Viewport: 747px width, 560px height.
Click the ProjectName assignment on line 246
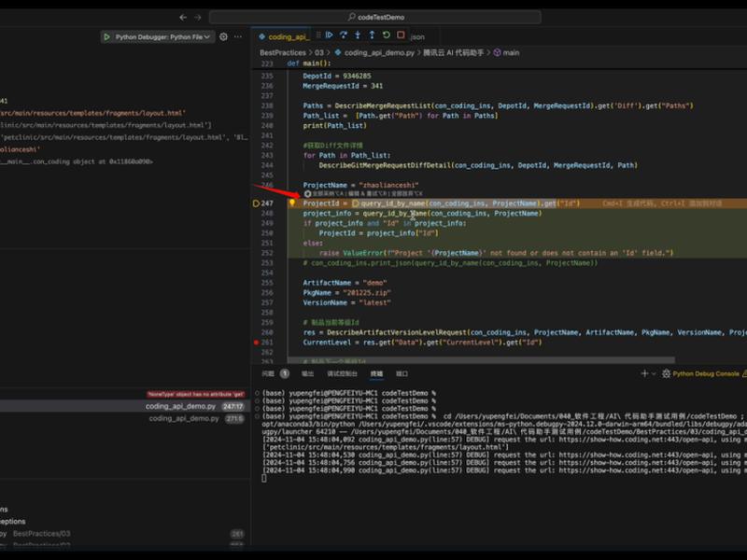pyautogui.click(x=360, y=185)
